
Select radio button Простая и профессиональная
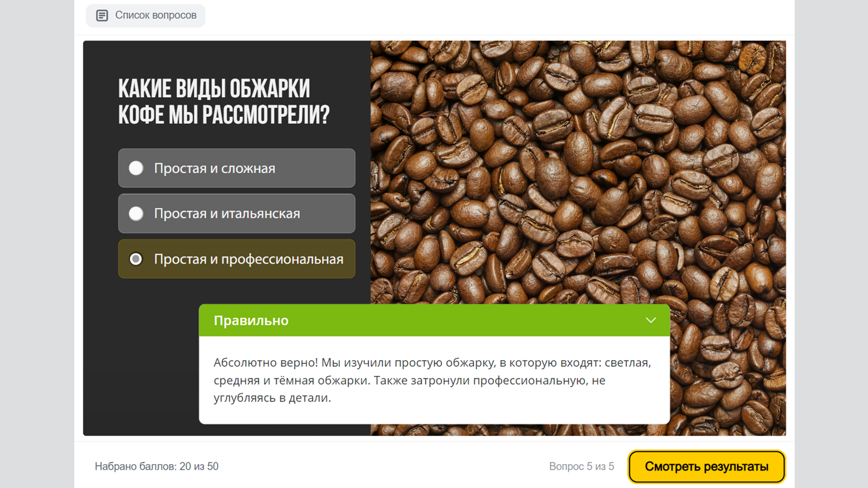click(136, 259)
